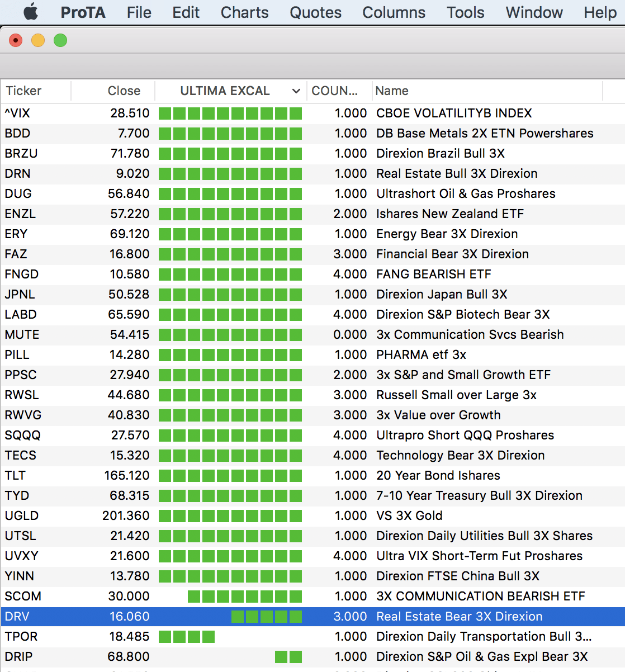Click the highlighted DRV ticker

[x=17, y=616]
